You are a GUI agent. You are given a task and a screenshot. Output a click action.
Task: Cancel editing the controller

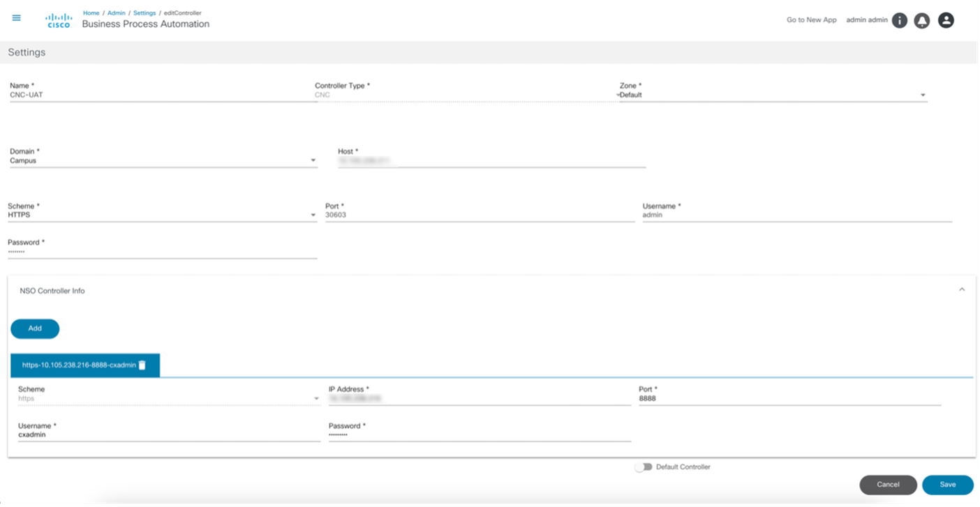[888, 485]
